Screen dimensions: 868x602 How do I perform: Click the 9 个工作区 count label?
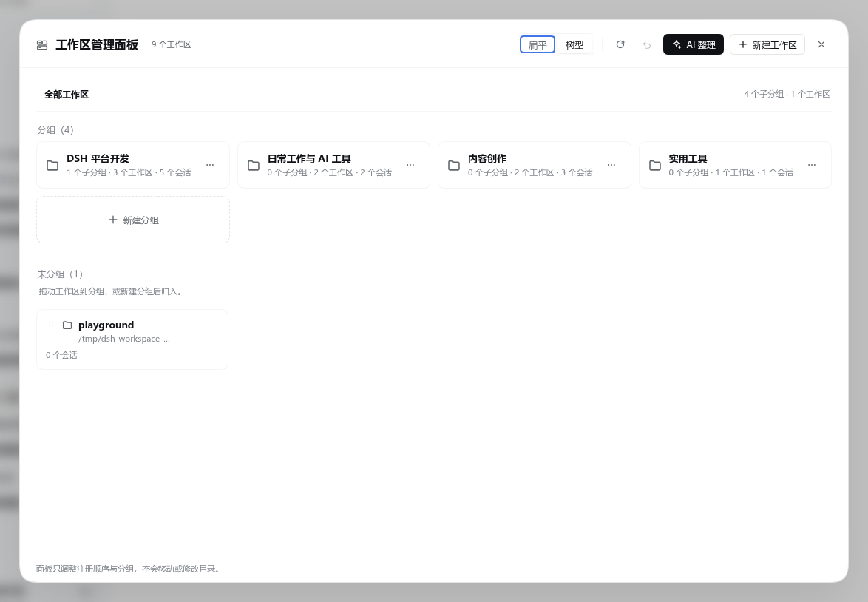(172, 45)
